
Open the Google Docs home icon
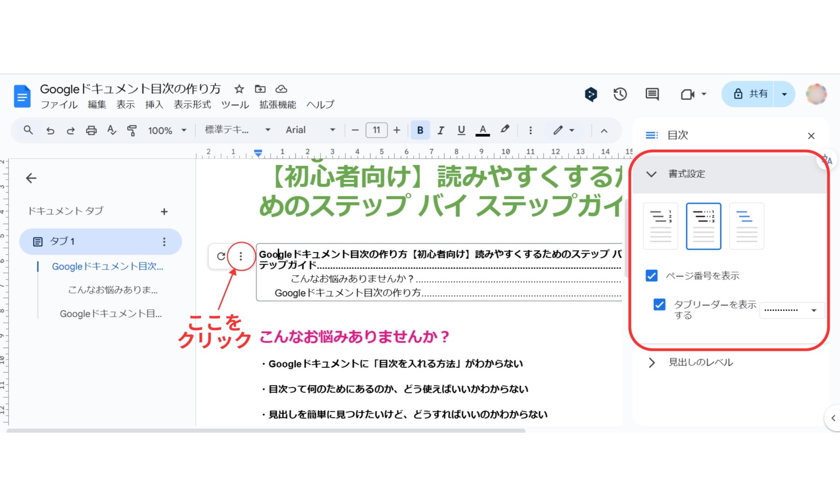tap(22, 96)
